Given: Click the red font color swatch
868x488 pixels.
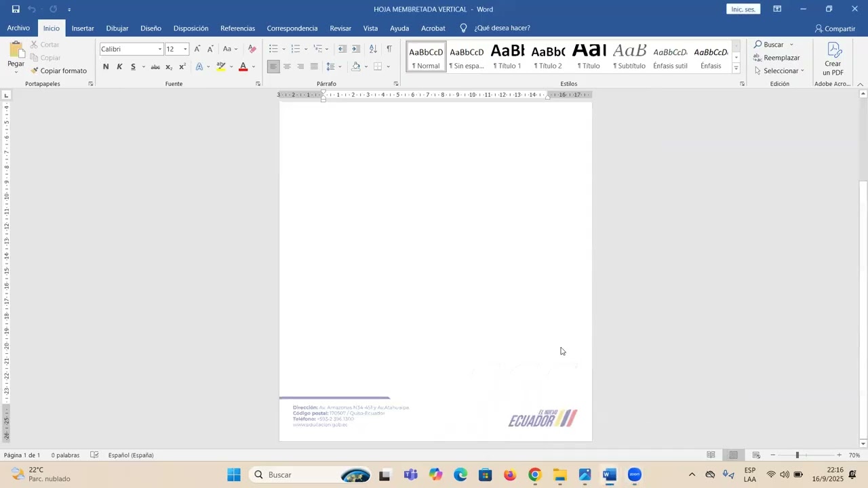Looking at the screenshot, I should 243,66.
